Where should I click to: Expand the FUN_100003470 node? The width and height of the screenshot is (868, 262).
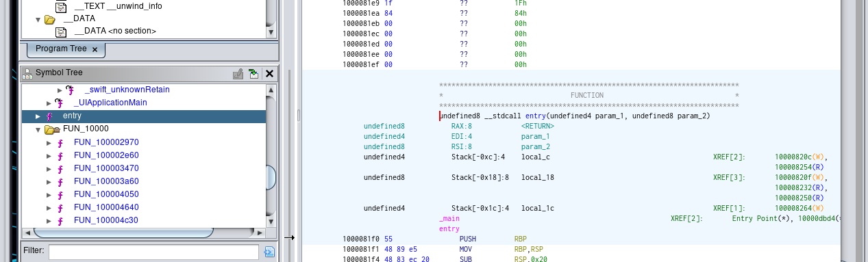(x=49, y=168)
